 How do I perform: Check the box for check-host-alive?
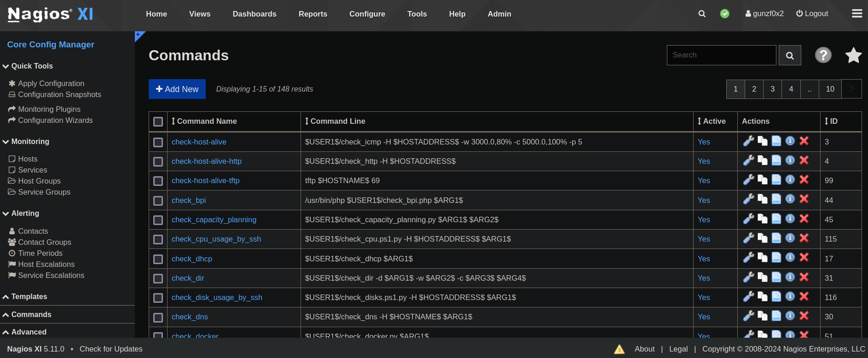pyautogui.click(x=158, y=142)
